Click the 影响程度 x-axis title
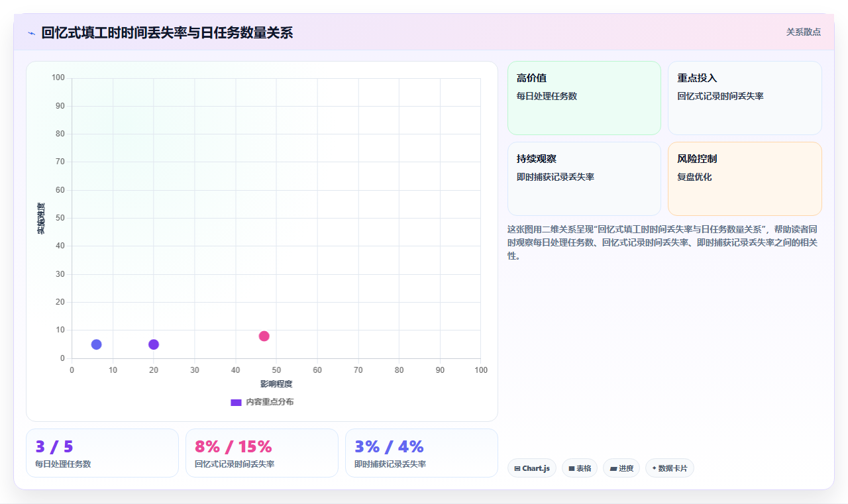This screenshot has height=504, width=848. 276,384
